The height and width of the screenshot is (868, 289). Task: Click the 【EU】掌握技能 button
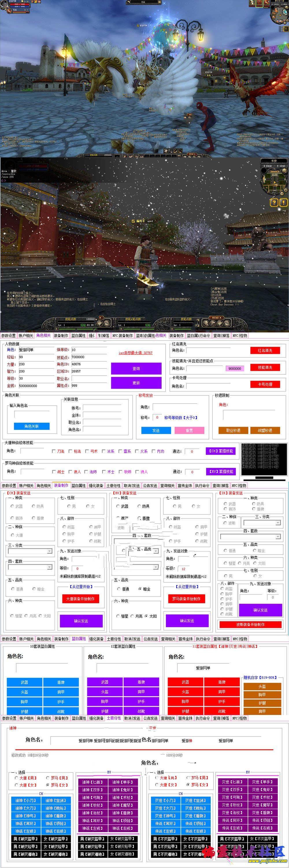(221, 471)
